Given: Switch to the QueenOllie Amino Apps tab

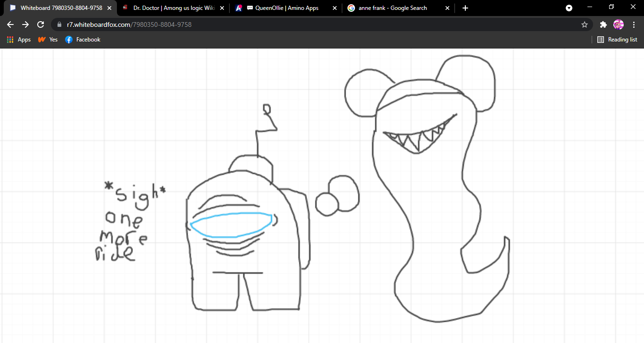Looking at the screenshot, I should 286,8.
